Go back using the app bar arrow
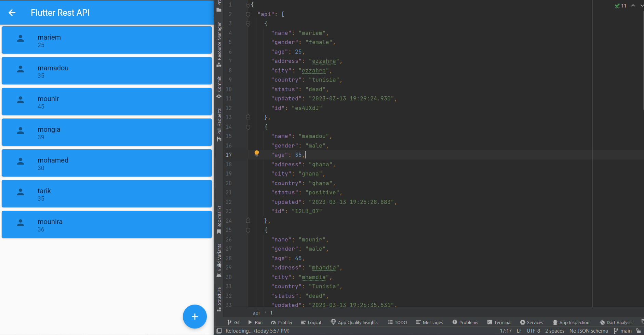This screenshot has height=335, width=644. coord(12,13)
